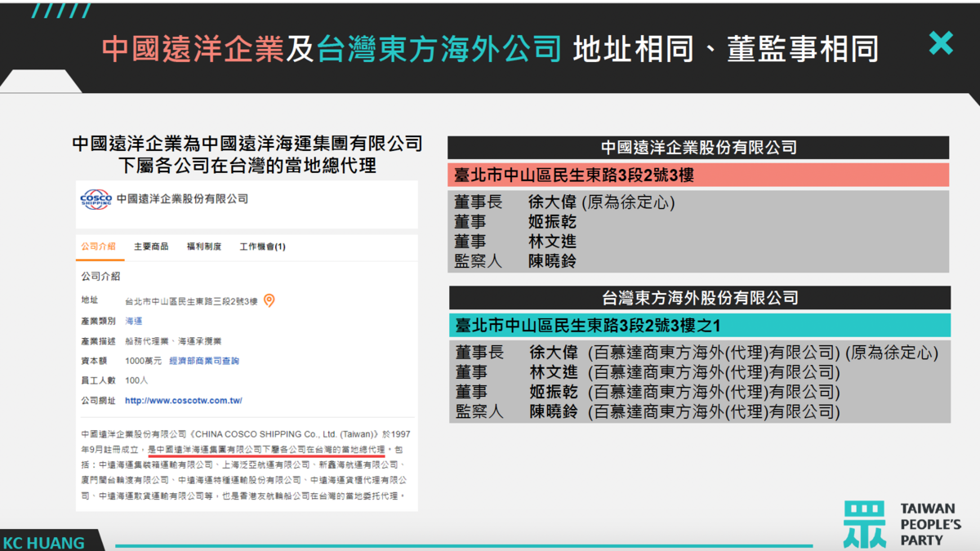The width and height of the screenshot is (980, 551).
Task: Click the company name 中國遠洋企業股份有限公司 beside the logo
Action: pos(182,199)
